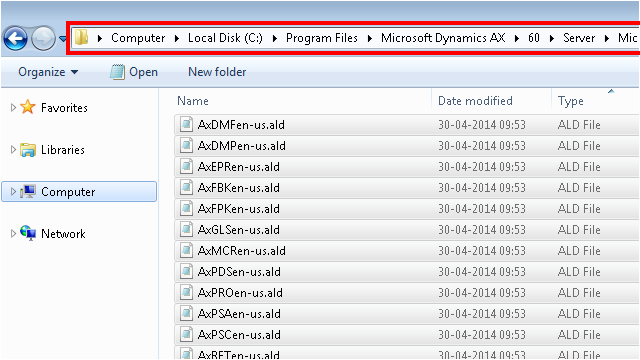640x360 pixels.
Task: Click file icon of AxFBKen-us.ald
Action: (186, 187)
